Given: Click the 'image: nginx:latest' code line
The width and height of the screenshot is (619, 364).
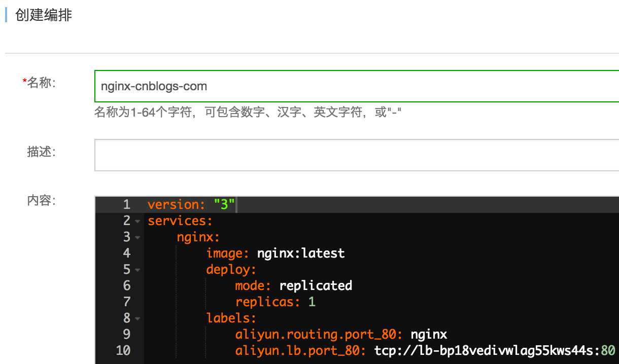Looking at the screenshot, I should coord(276,253).
